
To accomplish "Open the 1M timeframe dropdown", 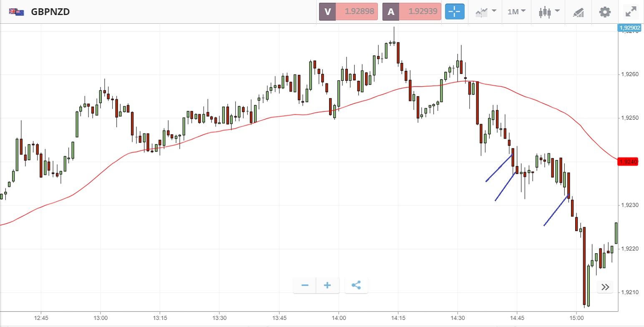I will click(x=516, y=12).
